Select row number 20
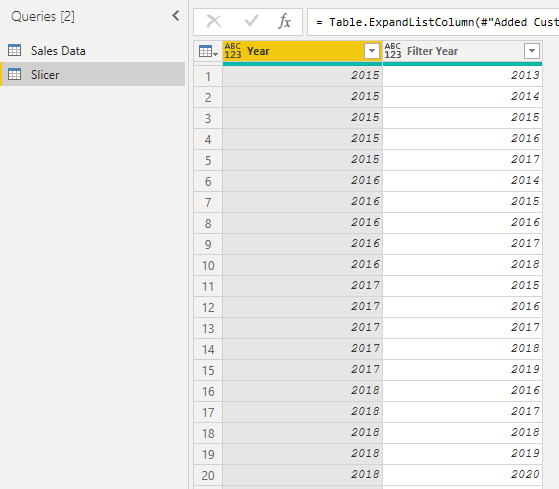This screenshot has width=559, height=489. point(208,475)
